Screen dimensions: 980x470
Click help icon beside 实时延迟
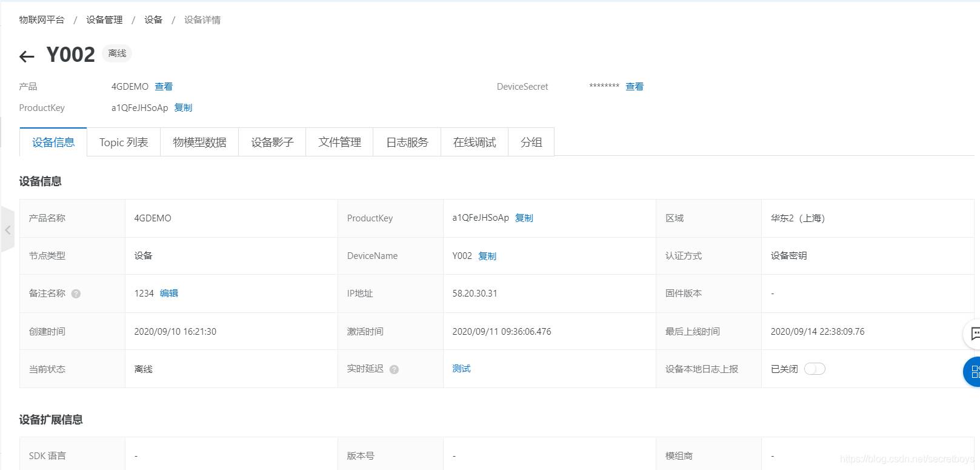click(x=394, y=369)
